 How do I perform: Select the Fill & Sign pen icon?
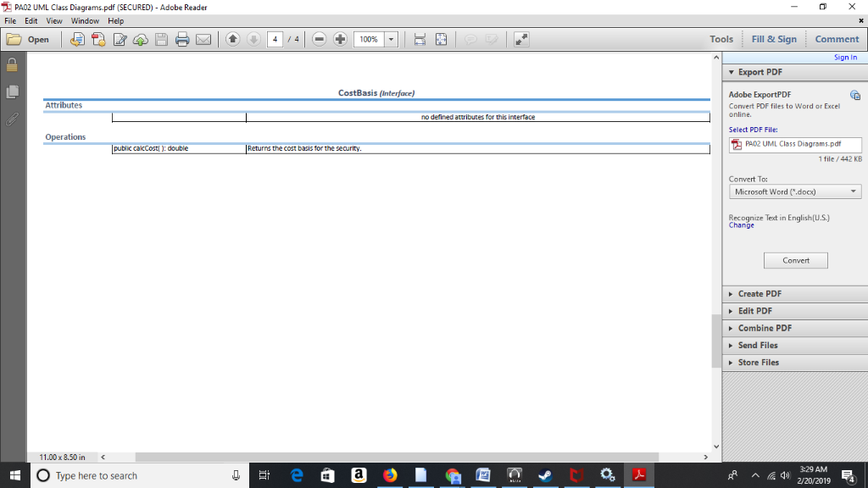[120, 38]
